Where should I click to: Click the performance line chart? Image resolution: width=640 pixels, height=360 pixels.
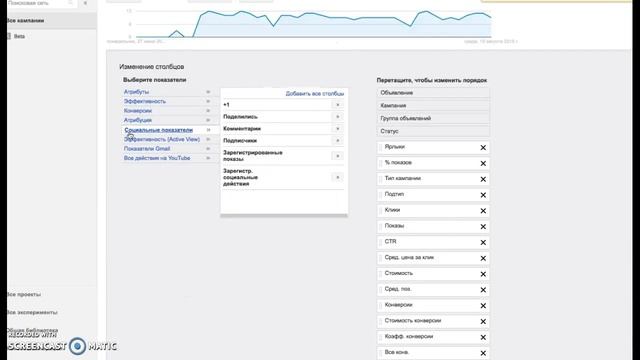click(x=313, y=24)
